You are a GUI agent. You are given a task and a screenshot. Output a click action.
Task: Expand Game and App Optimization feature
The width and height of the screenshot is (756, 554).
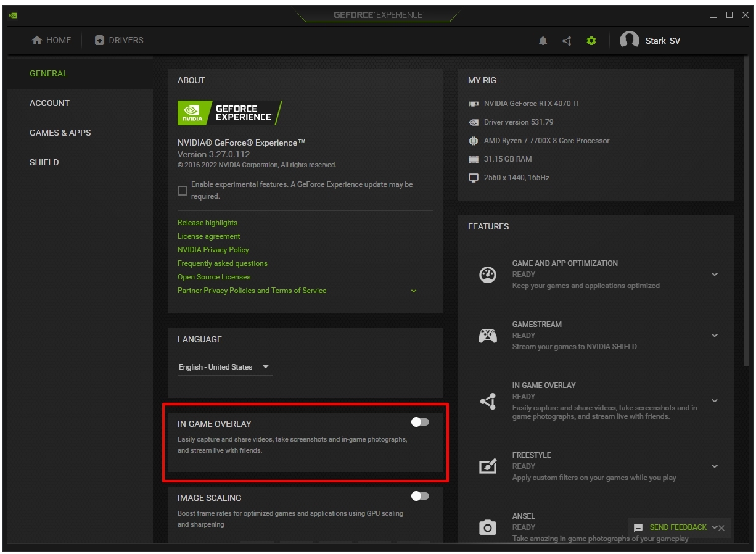715,275
